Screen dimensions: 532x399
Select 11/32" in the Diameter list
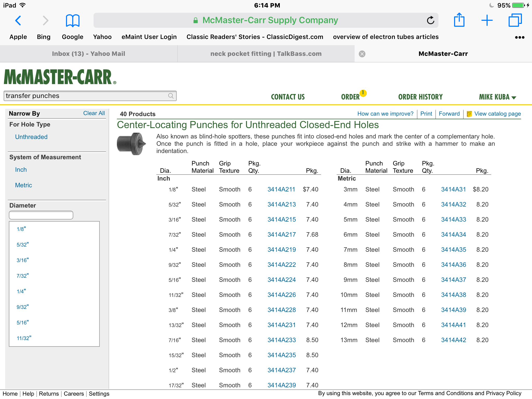point(24,338)
